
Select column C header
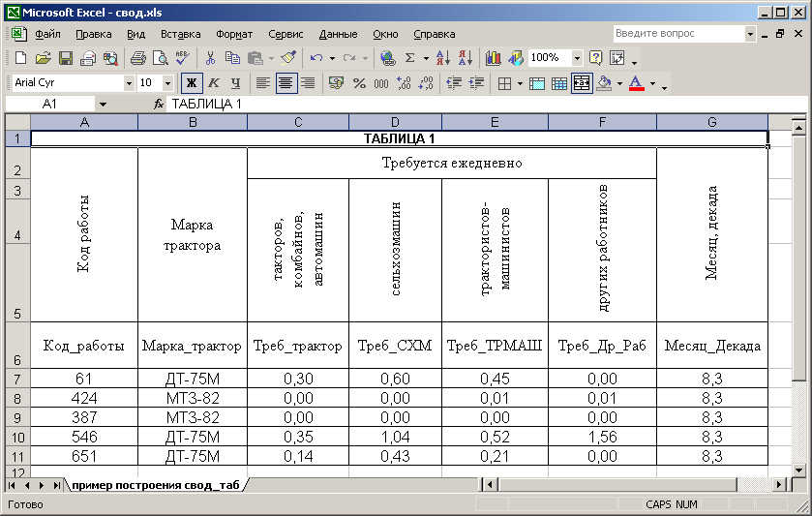pyautogui.click(x=298, y=122)
